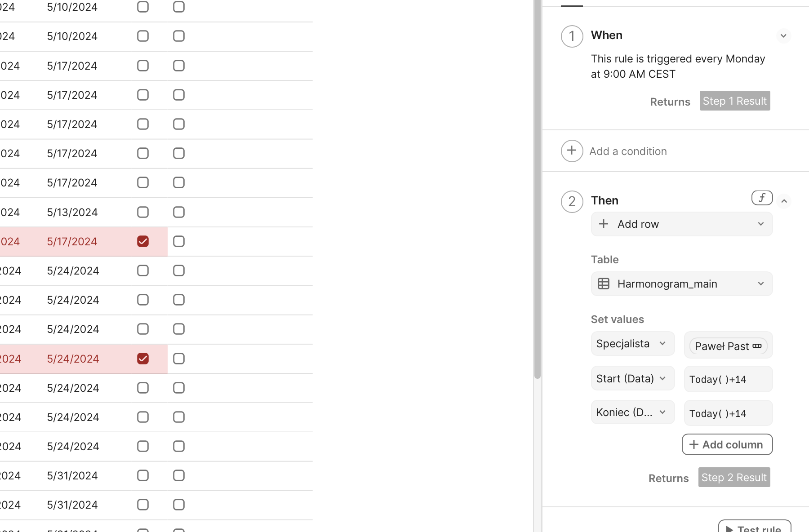The height and width of the screenshot is (532, 809).
Task: Expand the When step chevron
Action: coord(783,36)
